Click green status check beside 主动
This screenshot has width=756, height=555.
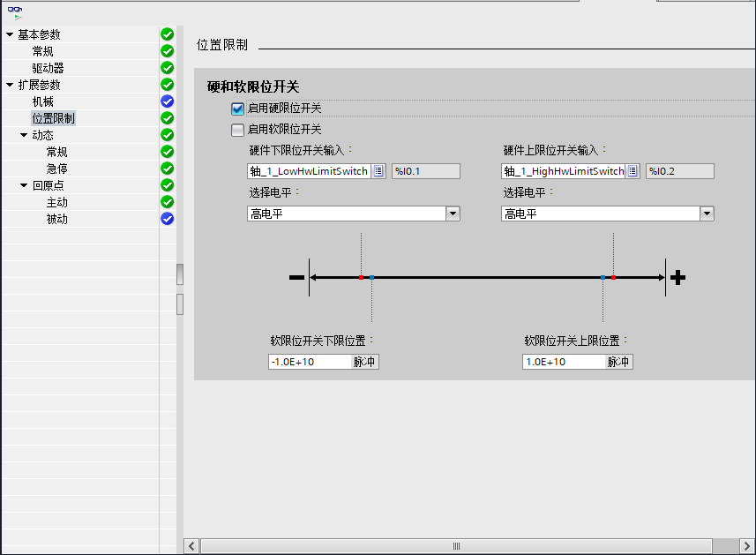167,202
